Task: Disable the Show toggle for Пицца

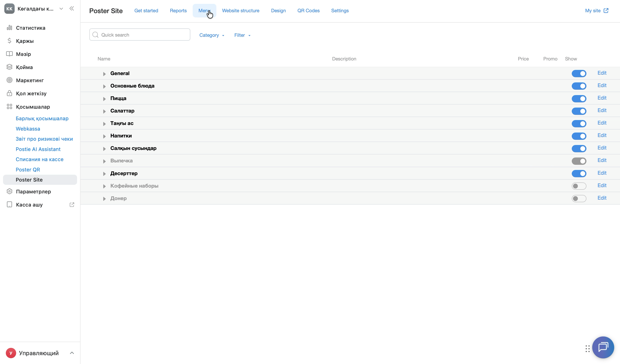Action: [x=579, y=99]
